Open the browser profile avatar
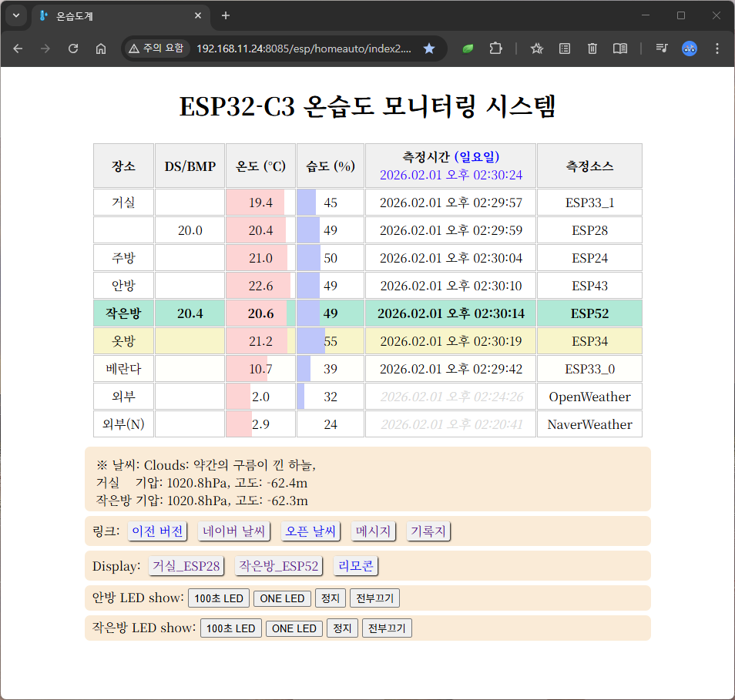 tap(690, 49)
